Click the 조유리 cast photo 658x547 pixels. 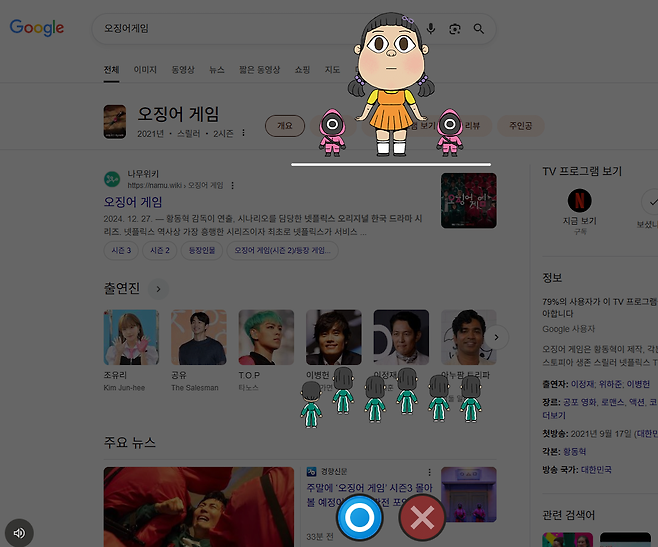pyautogui.click(x=131, y=337)
